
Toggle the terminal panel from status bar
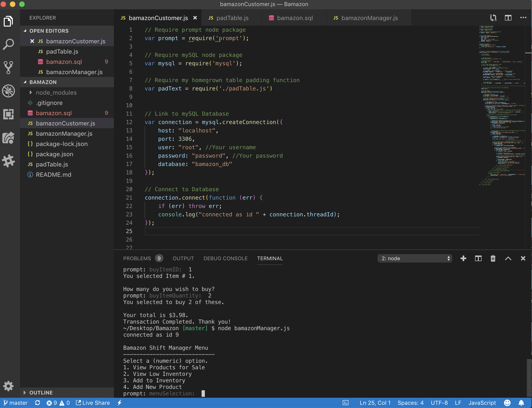(345, 403)
